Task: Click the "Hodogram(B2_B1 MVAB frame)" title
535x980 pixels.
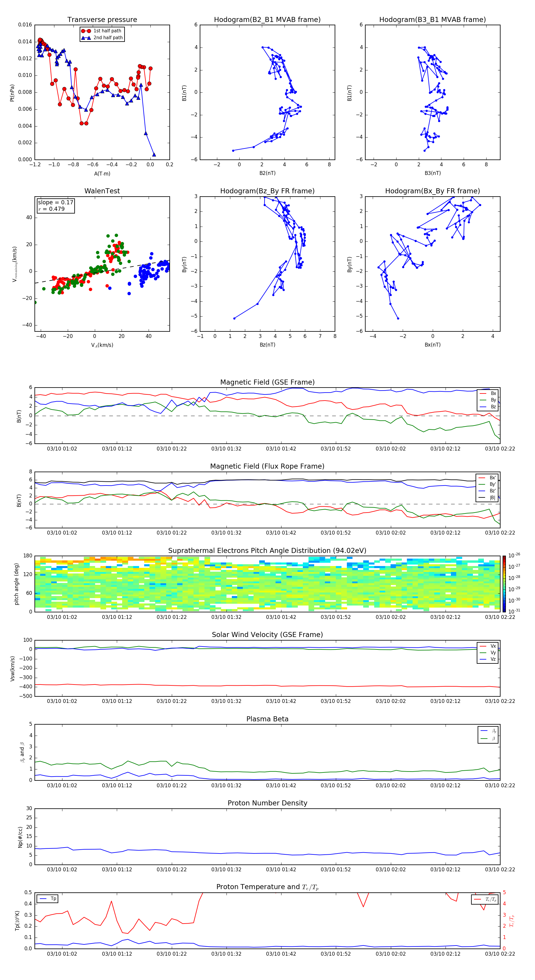Action: coord(267,19)
